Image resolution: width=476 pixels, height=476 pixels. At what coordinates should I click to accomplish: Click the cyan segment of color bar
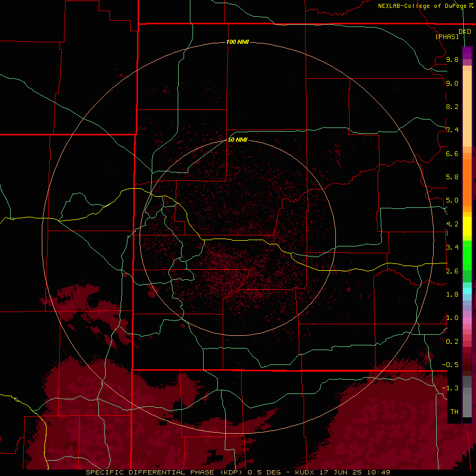pos(467,291)
